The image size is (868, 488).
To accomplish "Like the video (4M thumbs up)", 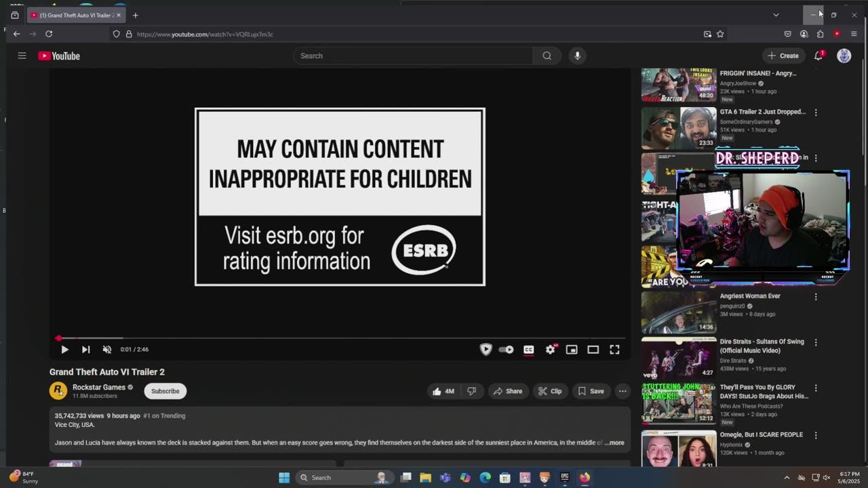I will 443,391.
